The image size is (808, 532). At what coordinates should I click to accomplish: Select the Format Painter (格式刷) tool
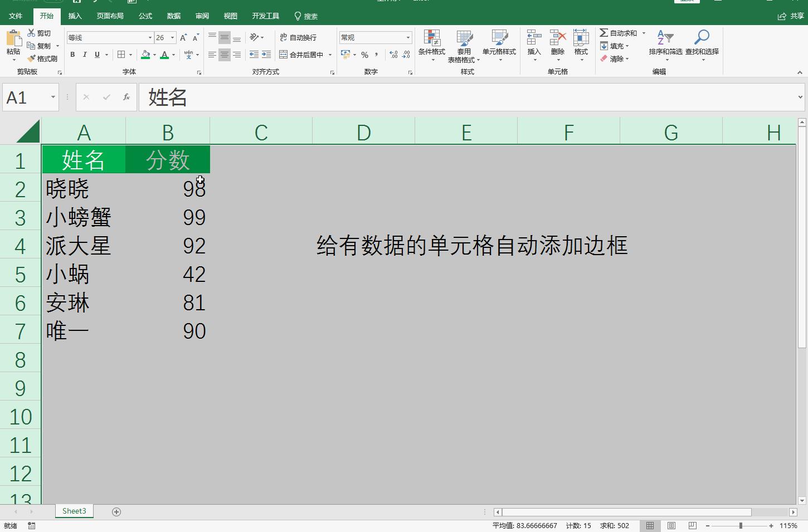(43, 58)
